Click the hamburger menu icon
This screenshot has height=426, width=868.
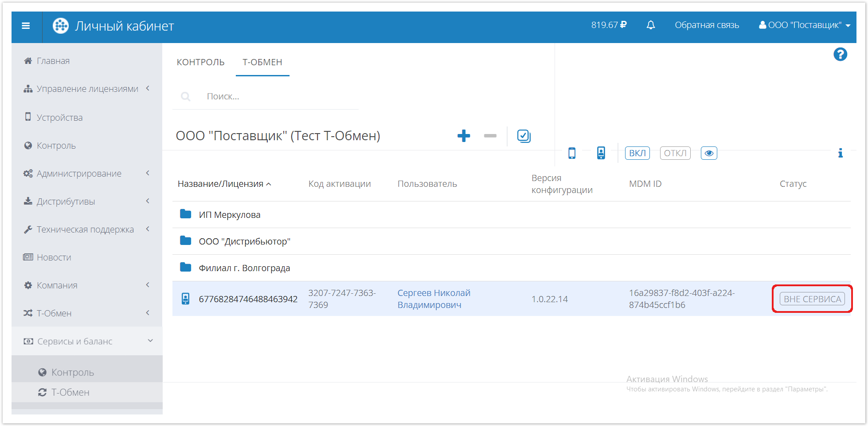[x=26, y=26]
